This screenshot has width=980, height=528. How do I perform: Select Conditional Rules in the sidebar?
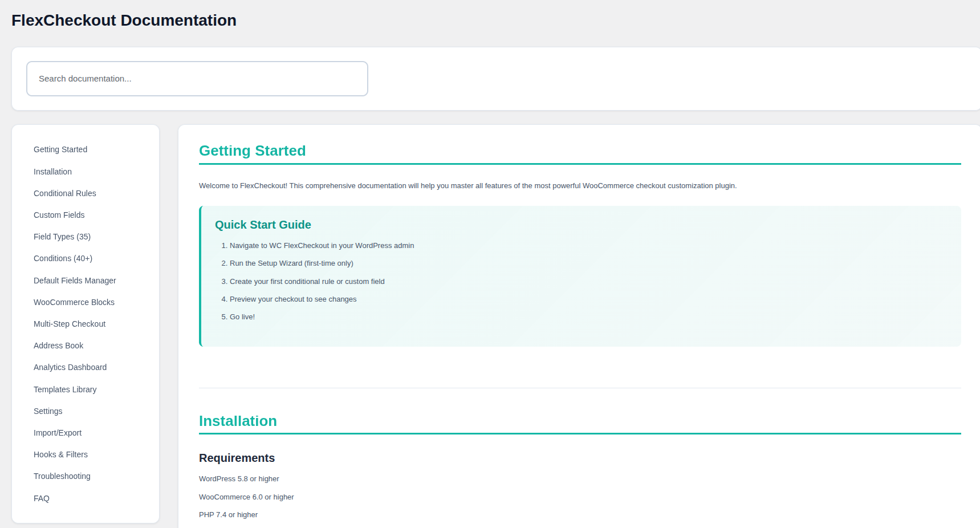pyautogui.click(x=64, y=193)
